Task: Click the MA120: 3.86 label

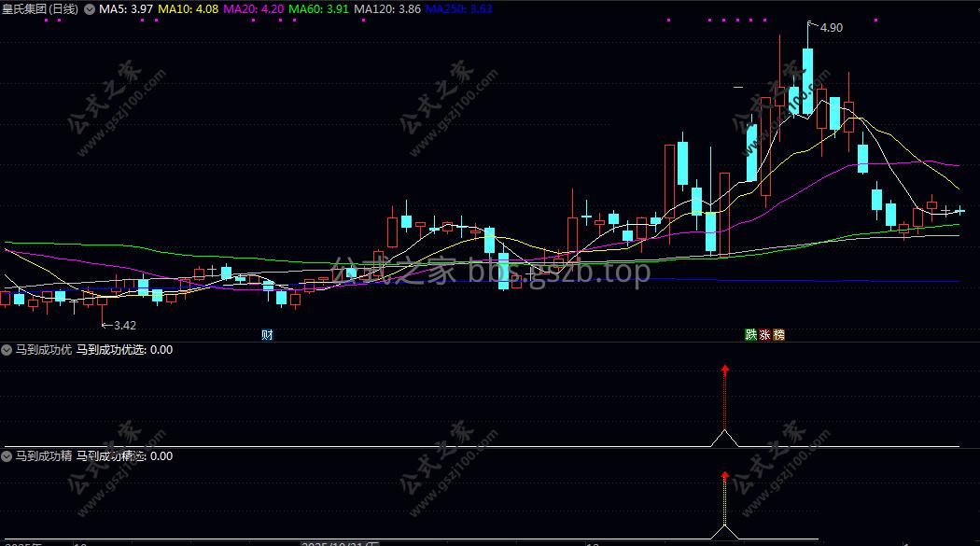Action: click(387, 9)
